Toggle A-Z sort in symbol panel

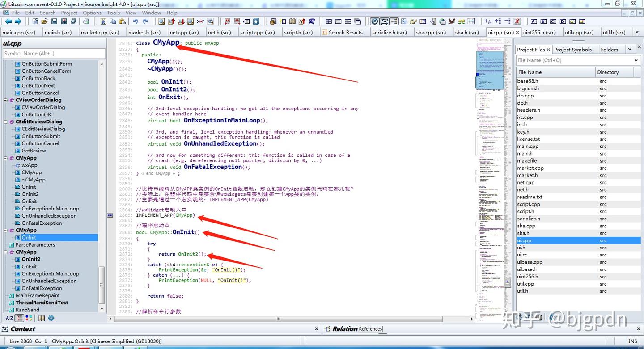9,318
